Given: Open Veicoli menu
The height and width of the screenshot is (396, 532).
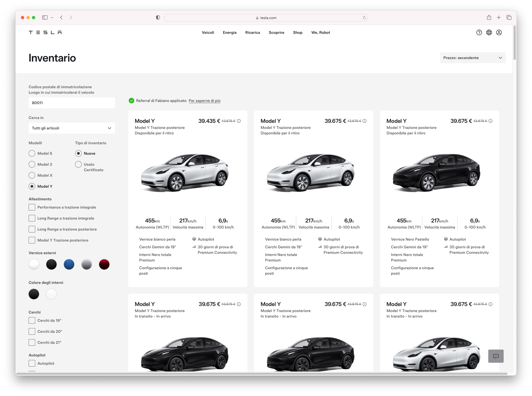Looking at the screenshot, I should [208, 33].
